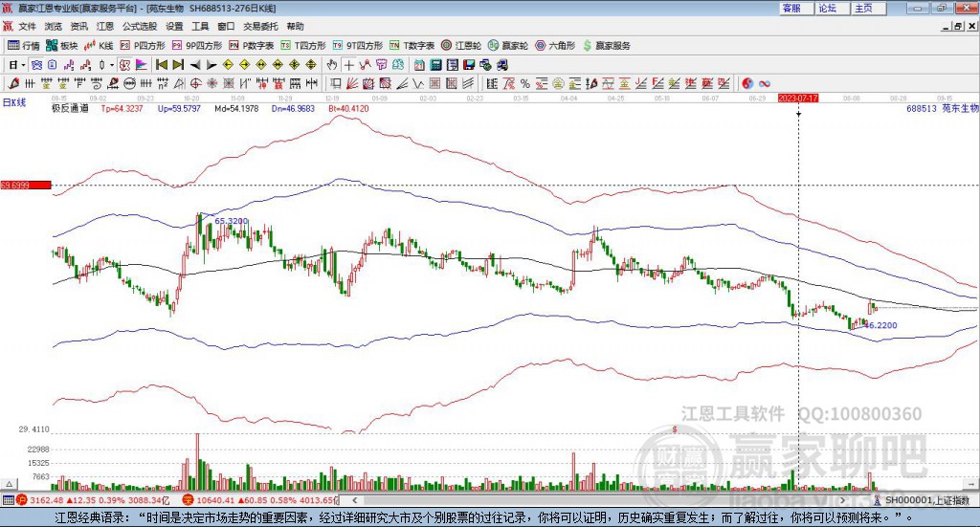Open the 板块 sector view

[x=62, y=45]
